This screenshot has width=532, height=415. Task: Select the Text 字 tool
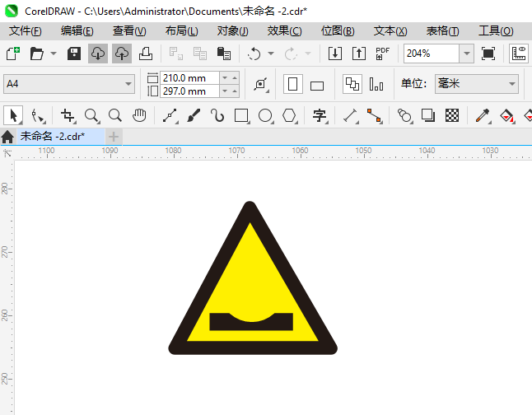tap(320, 115)
